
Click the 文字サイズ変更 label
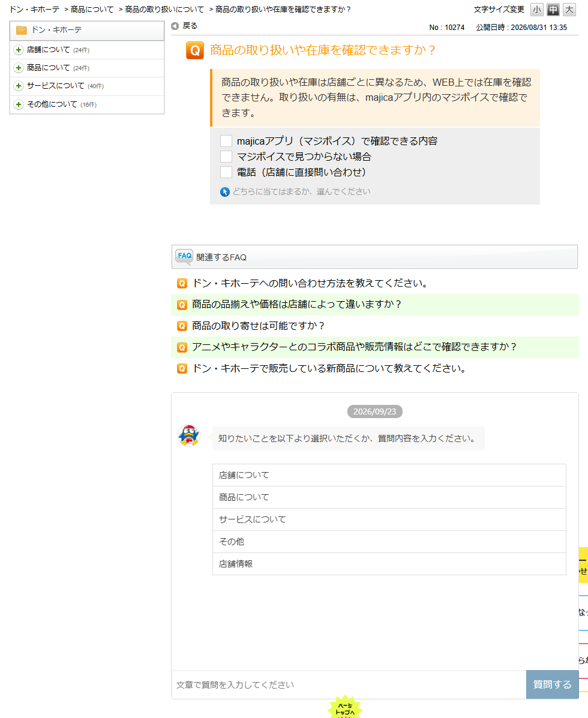coord(499,10)
